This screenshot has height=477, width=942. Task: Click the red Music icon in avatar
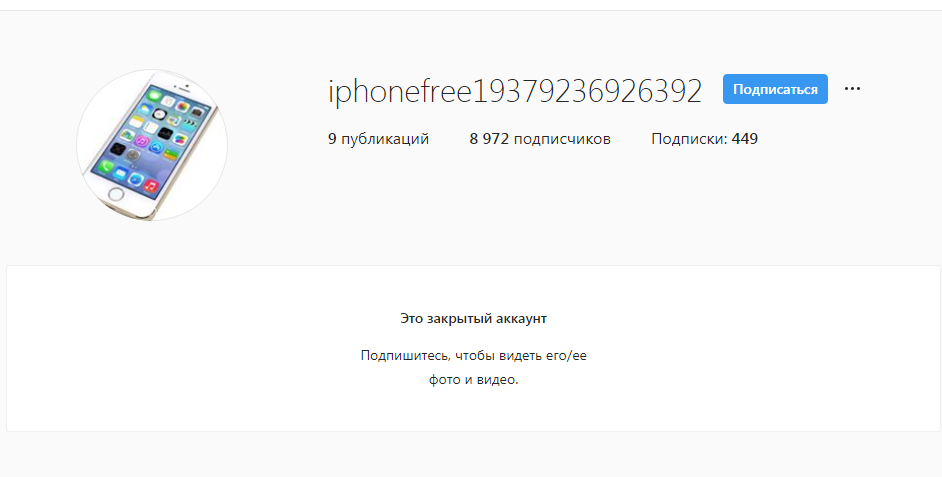pos(151,186)
